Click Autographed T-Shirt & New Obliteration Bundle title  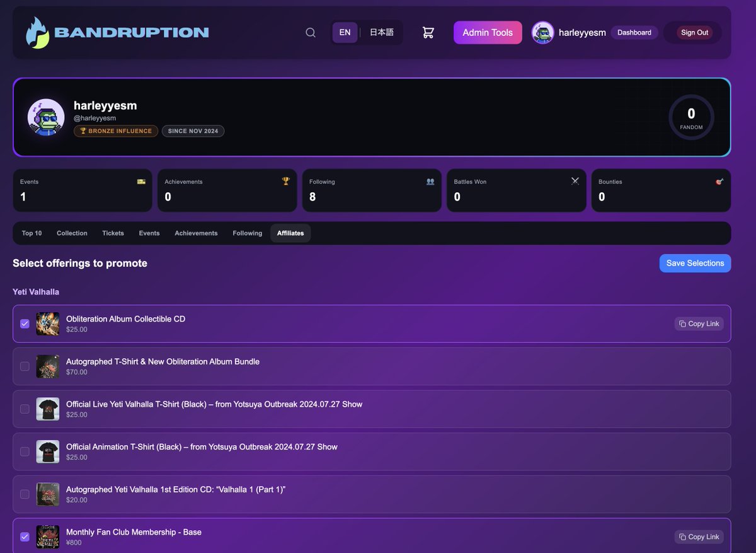163,361
